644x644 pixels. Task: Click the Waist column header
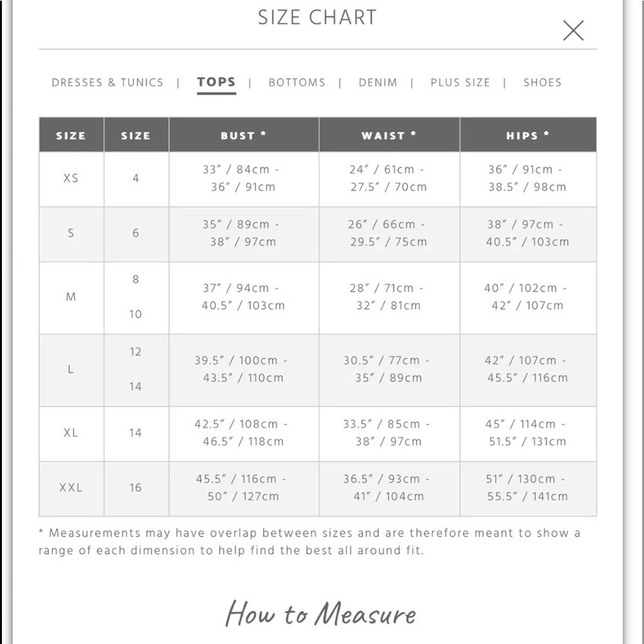point(390,135)
